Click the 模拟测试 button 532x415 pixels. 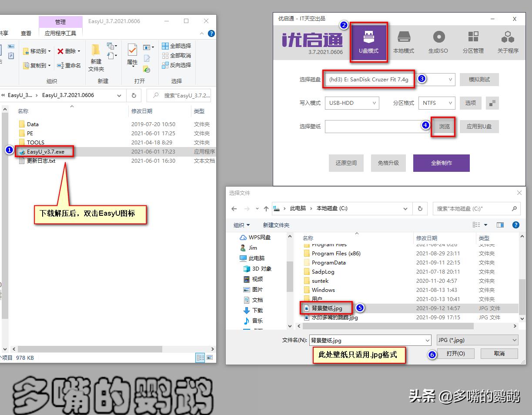479,80
